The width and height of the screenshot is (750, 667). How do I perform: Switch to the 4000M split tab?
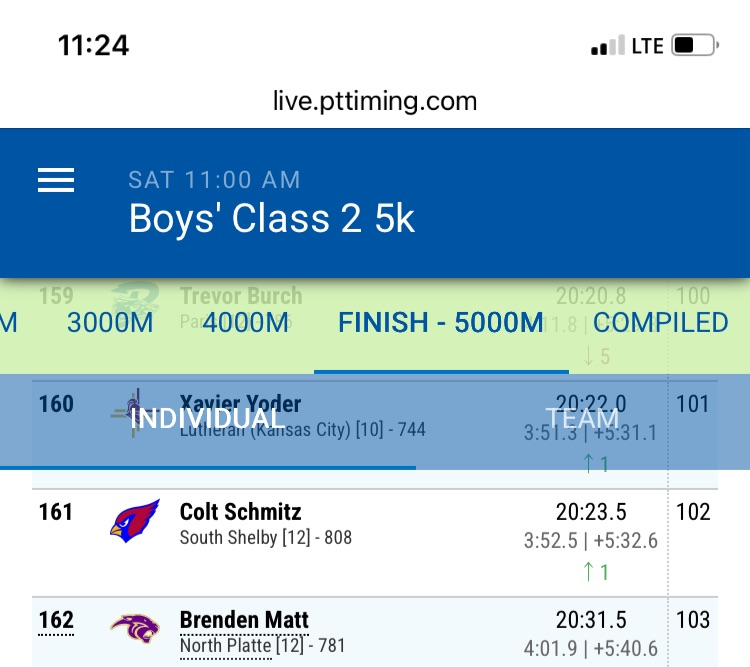point(246,323)
